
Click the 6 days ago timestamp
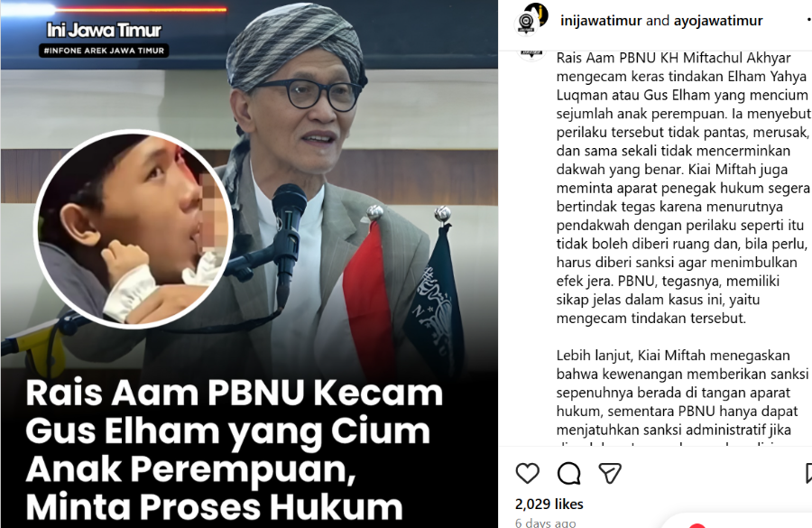(x=545, y=523)
